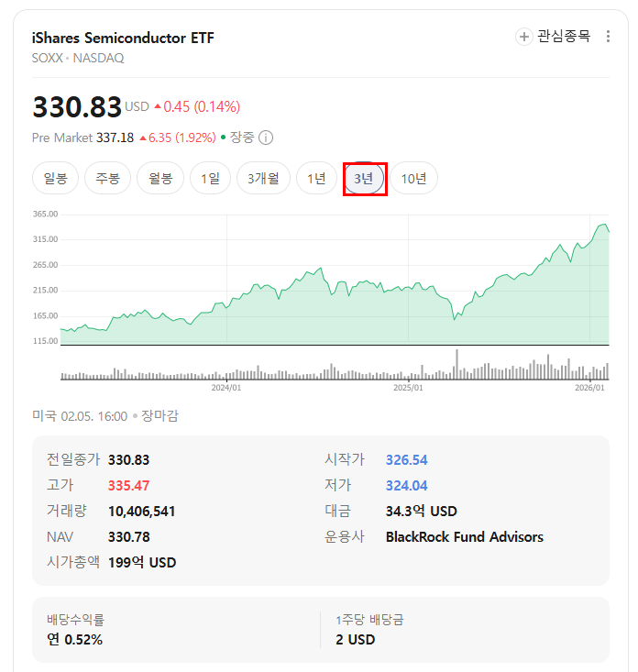
Task: Click the 1주당 배당금 2 USD value
Action: [x=355, y=640]
